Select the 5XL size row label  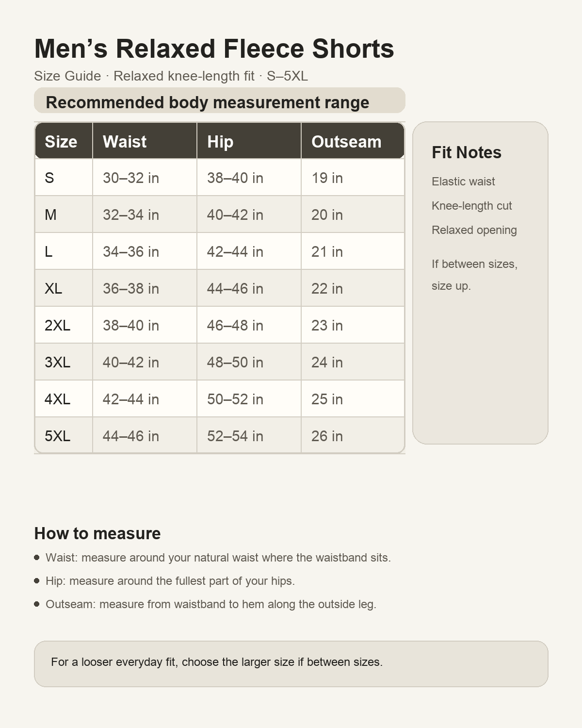point(64,435)
